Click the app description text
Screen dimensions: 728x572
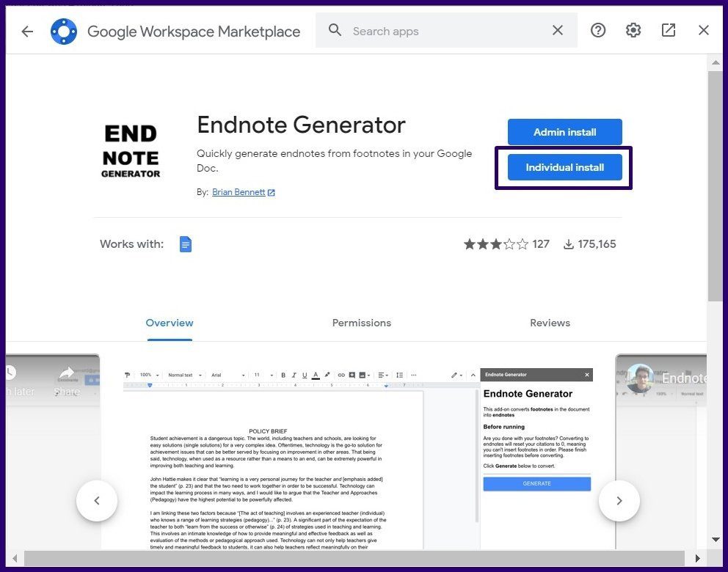click(x=335, y=161)
